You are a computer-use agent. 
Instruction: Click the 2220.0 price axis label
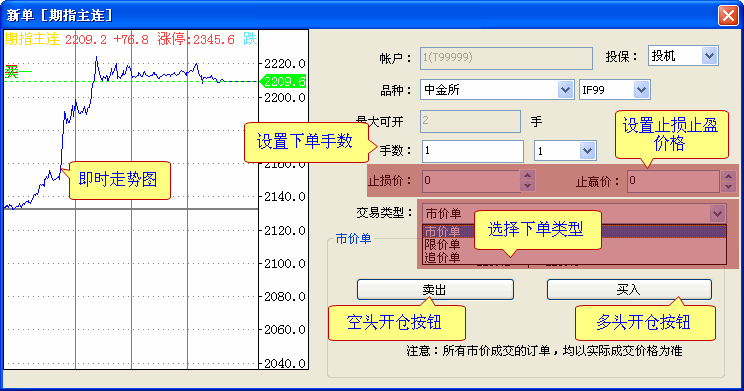[x=285, y=64]
